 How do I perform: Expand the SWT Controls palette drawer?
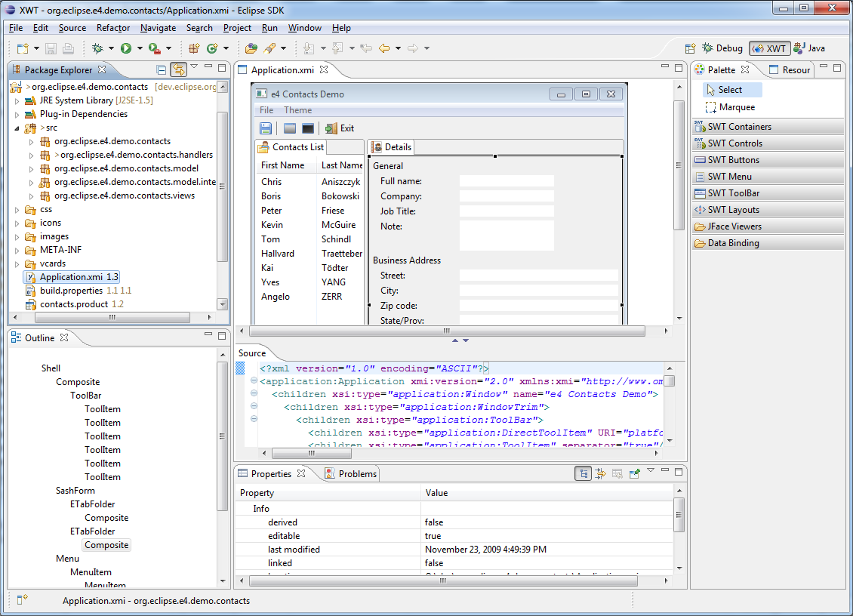768,143
